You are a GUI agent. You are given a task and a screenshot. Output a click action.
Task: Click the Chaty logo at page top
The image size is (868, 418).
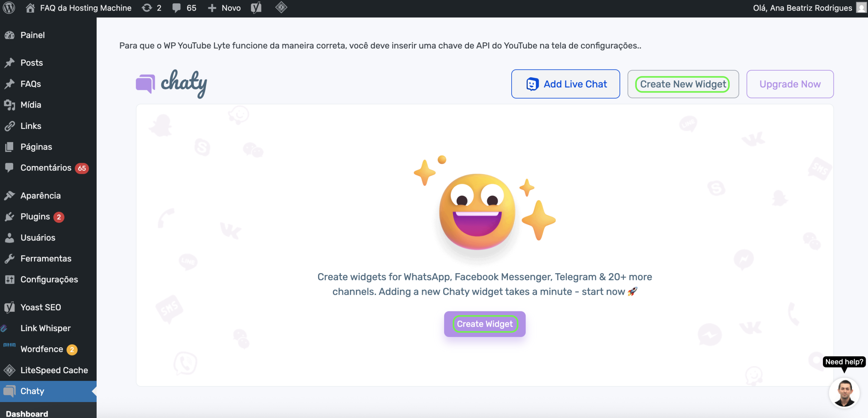click(x=171, y=84)
